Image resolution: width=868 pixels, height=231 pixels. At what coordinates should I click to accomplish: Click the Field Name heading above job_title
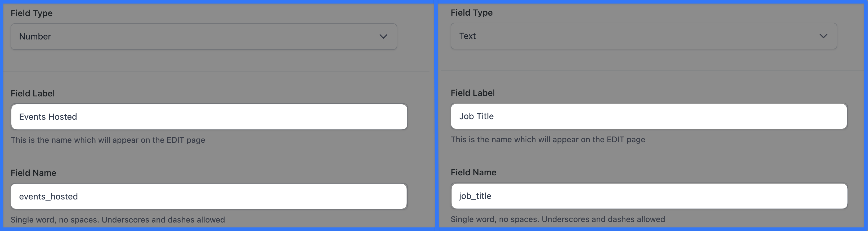(473, 173)
